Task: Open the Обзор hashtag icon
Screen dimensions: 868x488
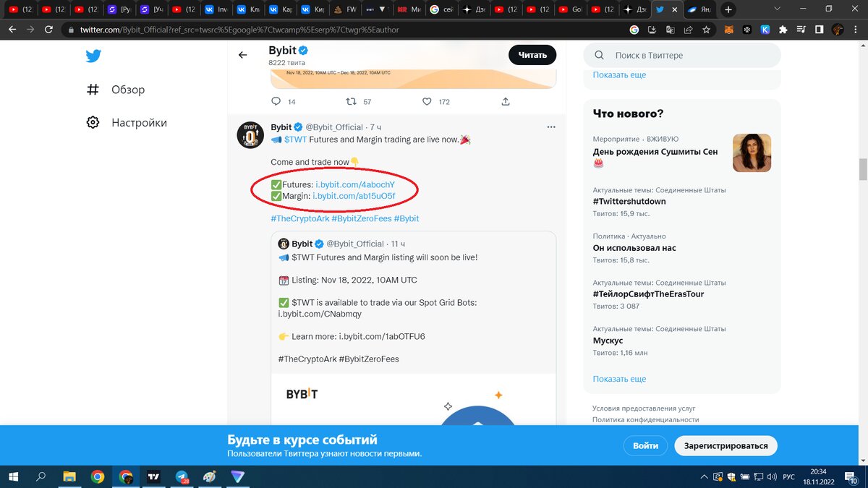Action: (93, 90)
